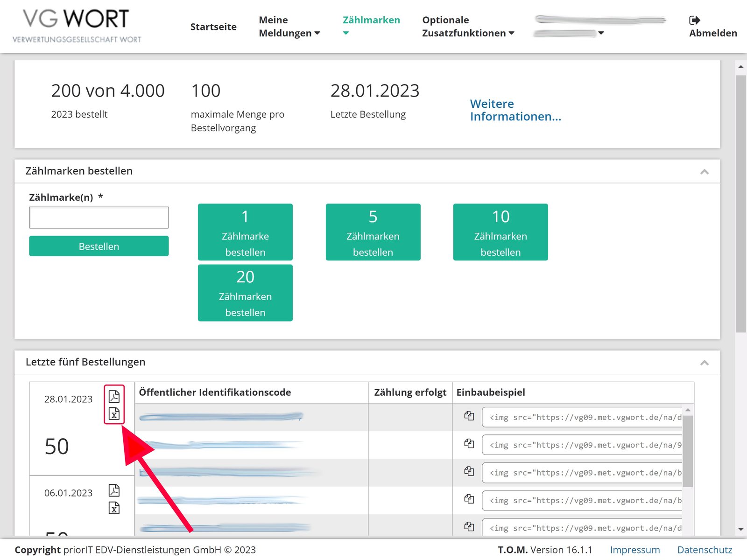747x560 pixels.
Task: Go to Startseite
Action: tap(213, 27)
